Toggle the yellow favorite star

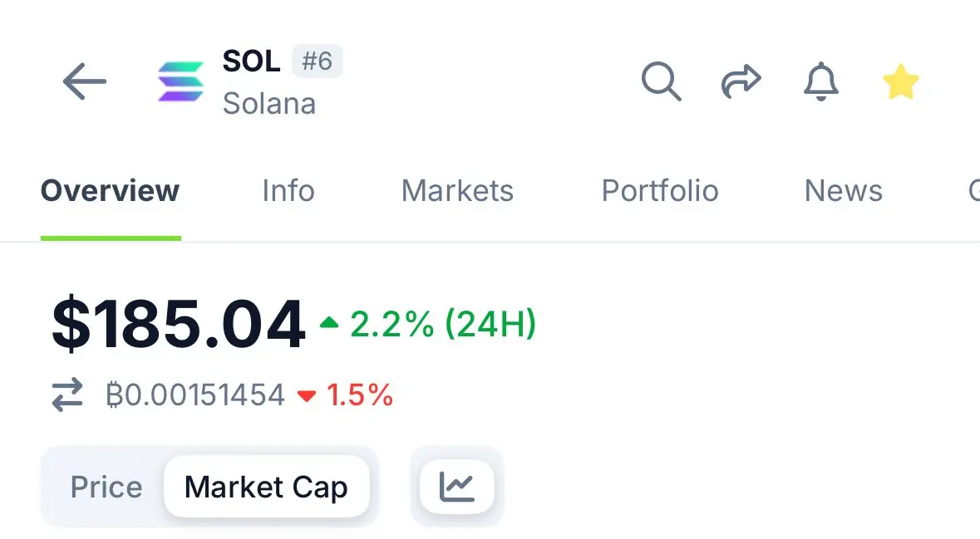(901, 81)
